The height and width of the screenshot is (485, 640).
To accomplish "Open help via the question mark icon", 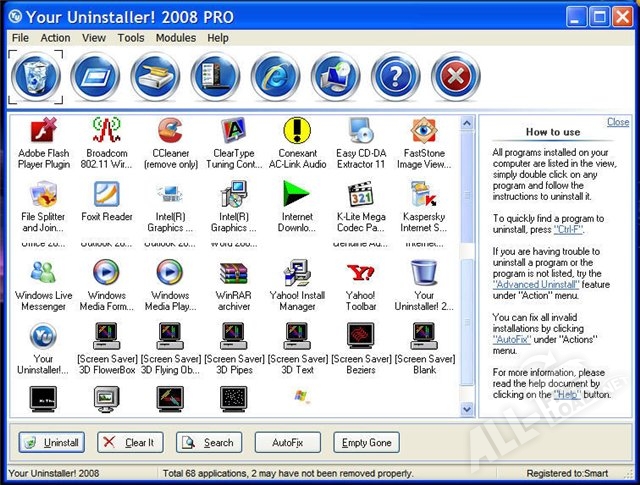I will coord(396,77).
